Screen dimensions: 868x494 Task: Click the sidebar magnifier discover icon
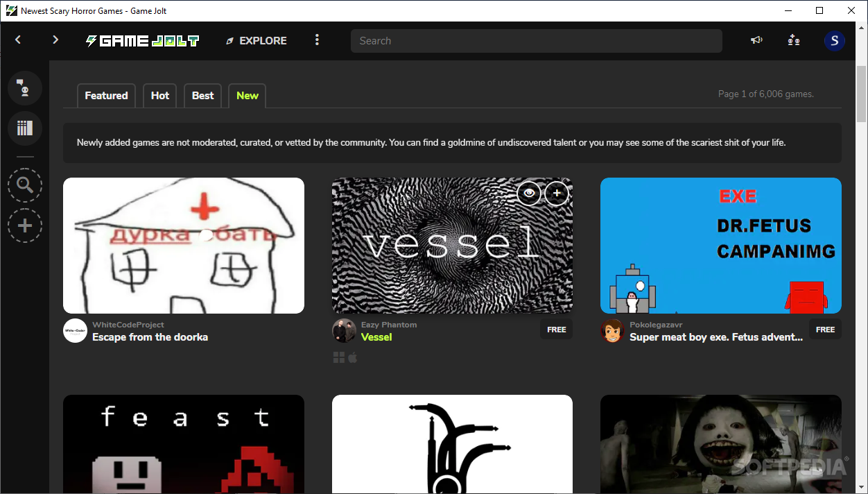[x=25, y=185]
